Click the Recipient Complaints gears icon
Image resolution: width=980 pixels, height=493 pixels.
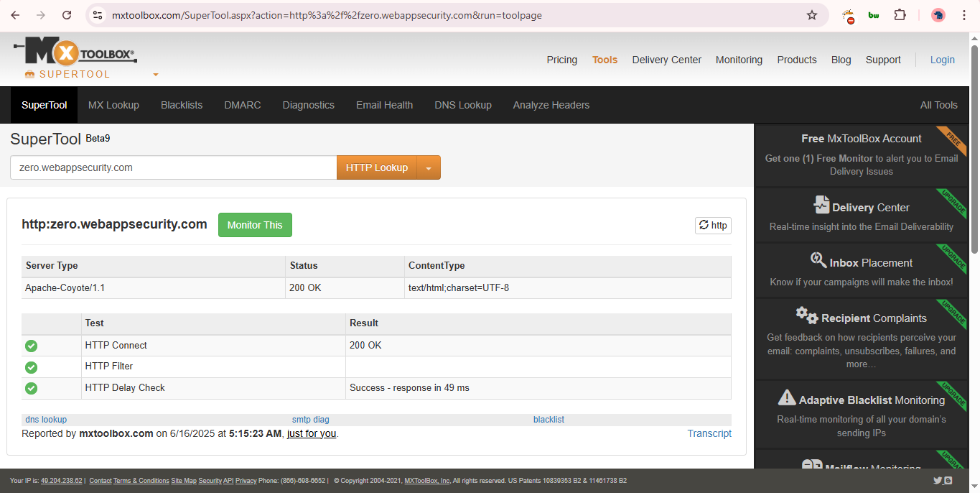[x=807, y=315]
